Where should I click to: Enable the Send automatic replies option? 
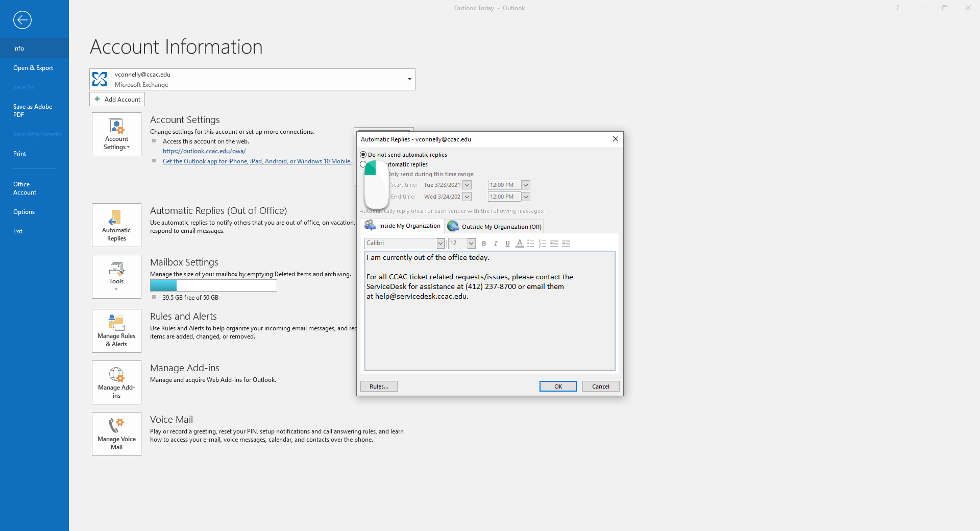coord(363,164)
